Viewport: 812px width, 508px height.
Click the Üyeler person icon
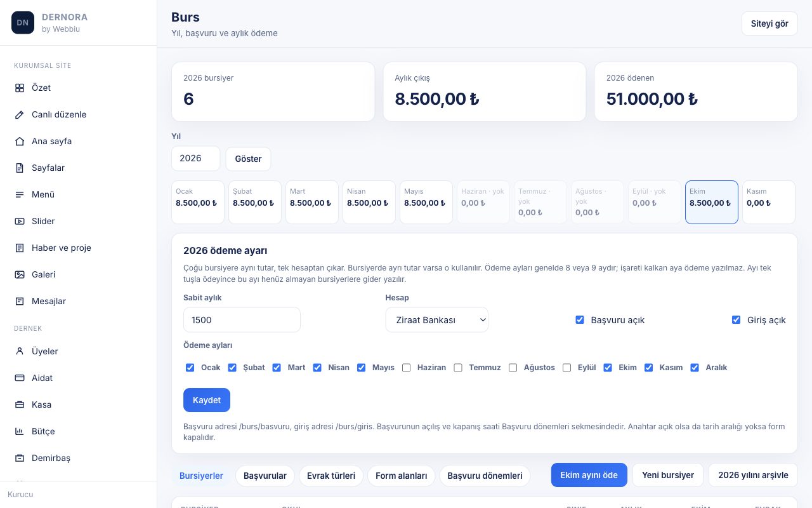point(20,352)
